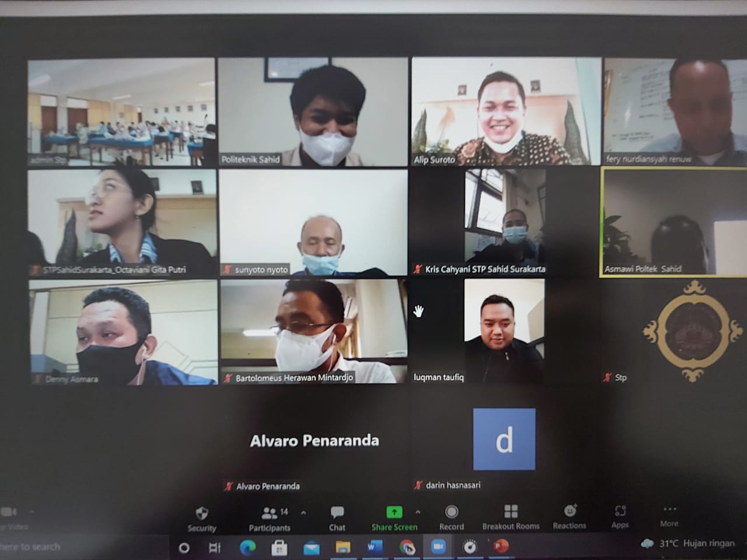The width and height of the screenshot is (747, 560).
Task: Open the More options menu
Action: click(x=669, y=516)
